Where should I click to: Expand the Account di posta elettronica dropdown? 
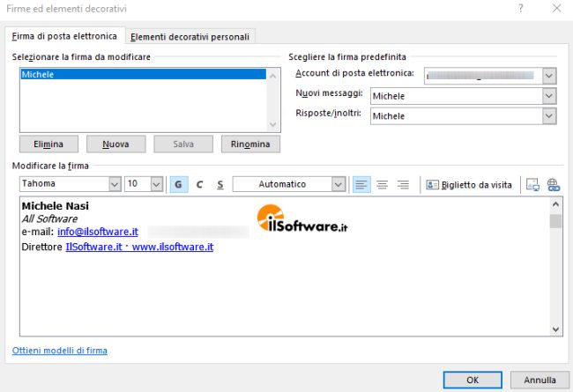[549, 76]
